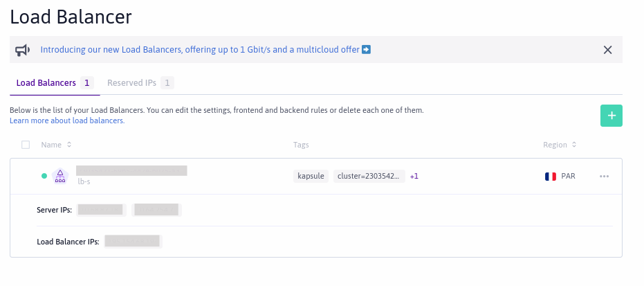The image size is (644, 286).
Task: Toggle the select-all checkbox in table header
Action: [x=26, y=145]
